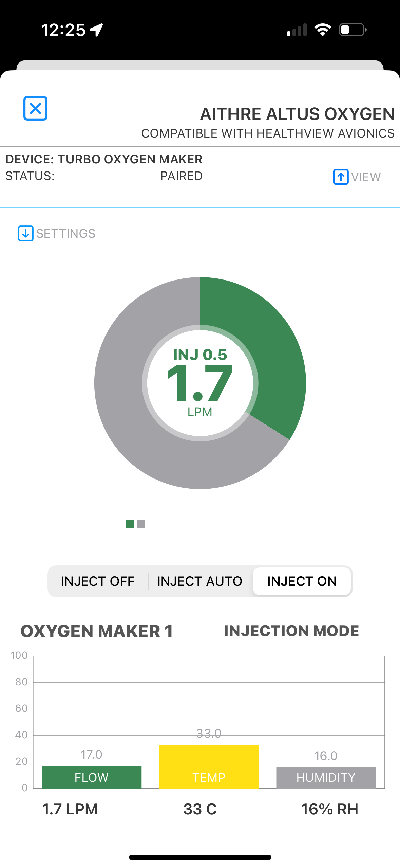Viewport: 400px width, 868px height.
Task: Tap the yellow TEMP bar
Action: pos(209,767)
